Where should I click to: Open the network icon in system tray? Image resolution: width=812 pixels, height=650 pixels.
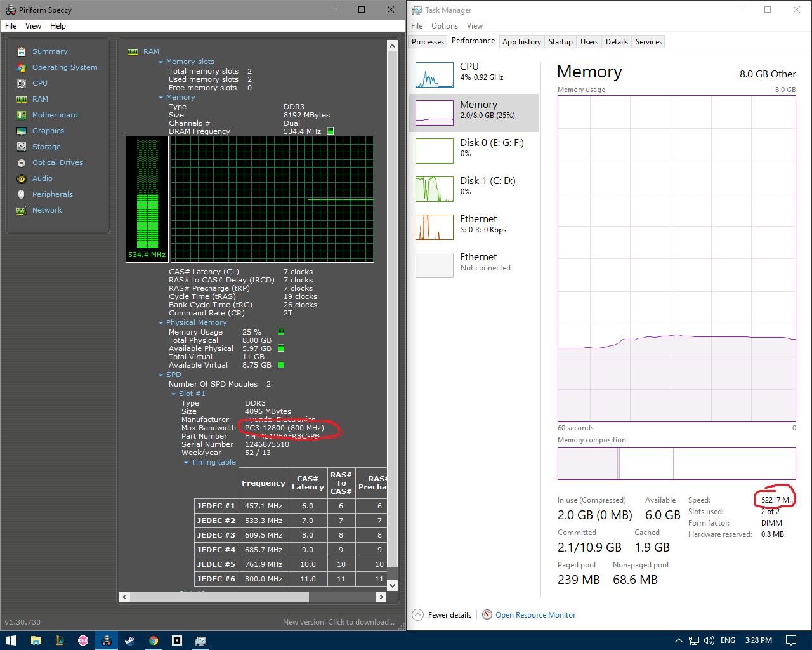coord(694,640)
